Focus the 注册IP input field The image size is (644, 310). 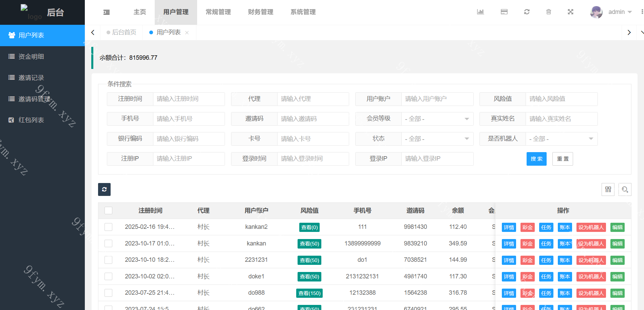click(189, 159)
